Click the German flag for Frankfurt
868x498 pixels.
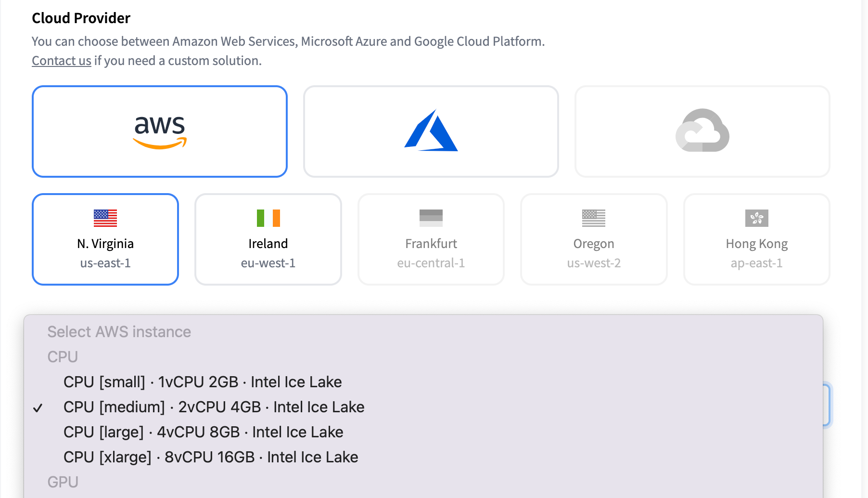(431, 218)
